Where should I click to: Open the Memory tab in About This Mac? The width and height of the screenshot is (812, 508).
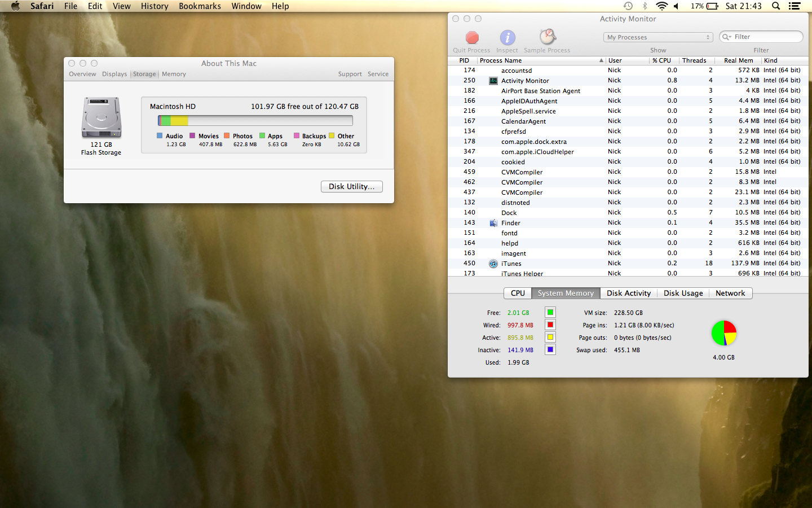coord(174,74)
